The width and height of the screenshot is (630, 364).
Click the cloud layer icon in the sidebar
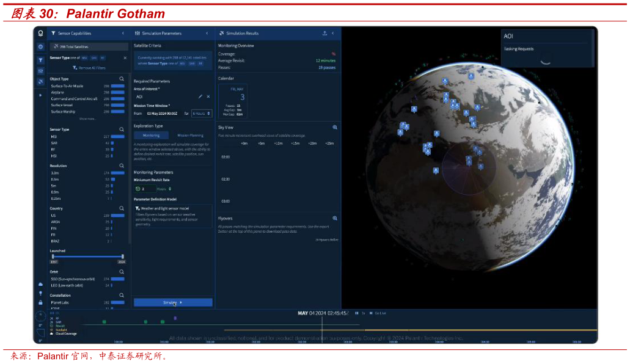tap(40, 284)
